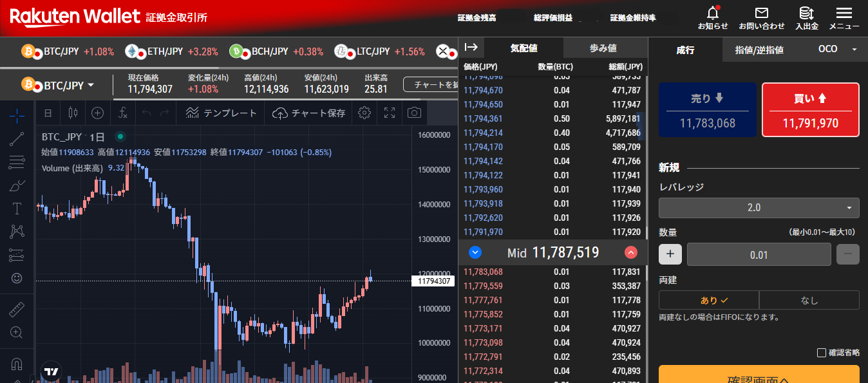Switch to the 歩み値 tab
This screenshot has height=383, width=868.
pos(603,48)
